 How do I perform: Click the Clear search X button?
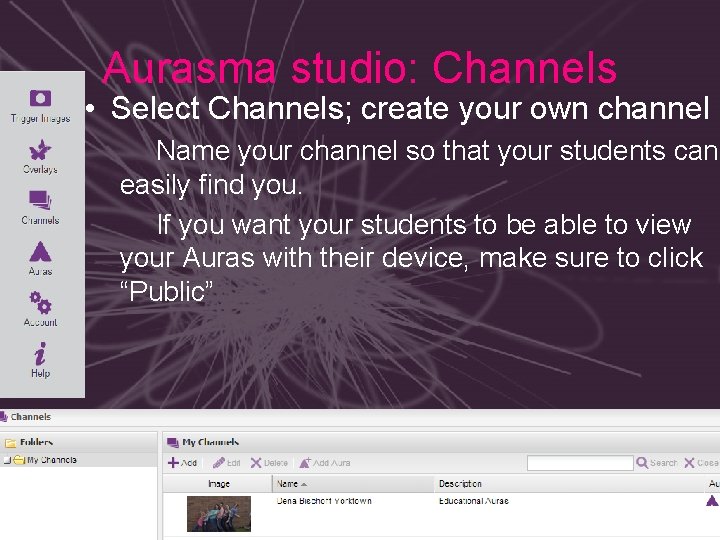(702, 463)
